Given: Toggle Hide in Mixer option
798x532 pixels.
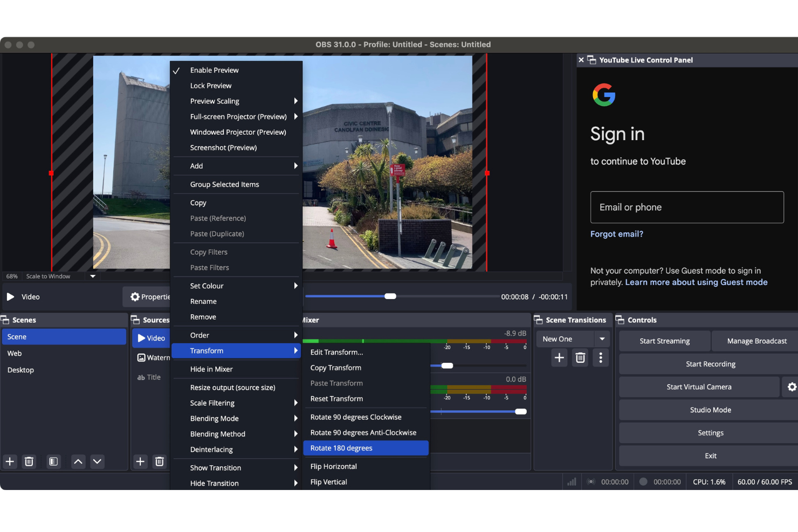Looking at the screenshot, I should [x=236, y=369].
